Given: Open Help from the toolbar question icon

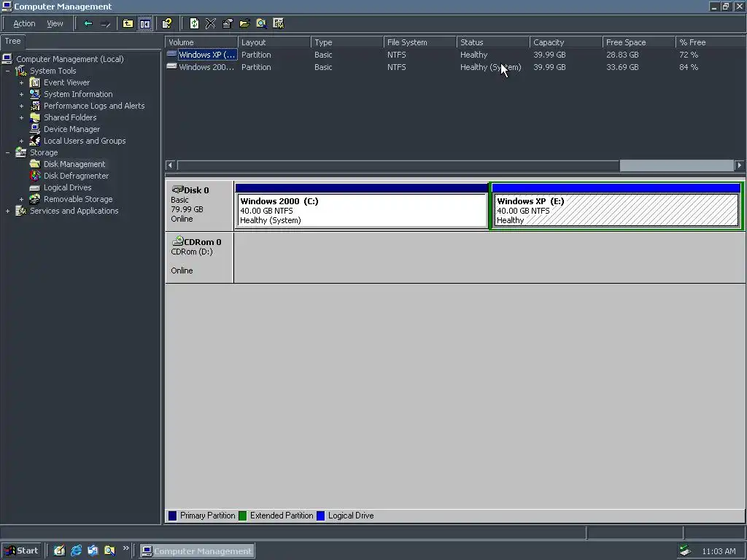Looking at the screenshot, I should point(167,23).
